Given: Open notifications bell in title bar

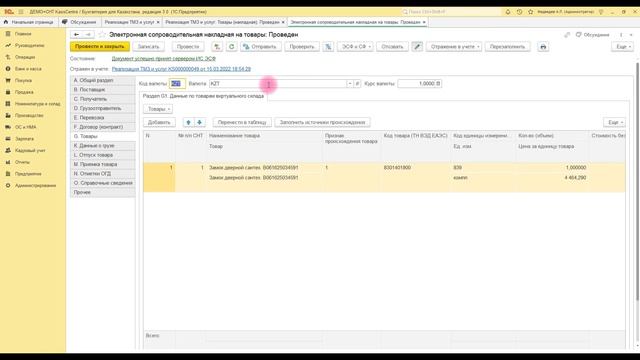Looking at the screenshot, I should 508,12.
